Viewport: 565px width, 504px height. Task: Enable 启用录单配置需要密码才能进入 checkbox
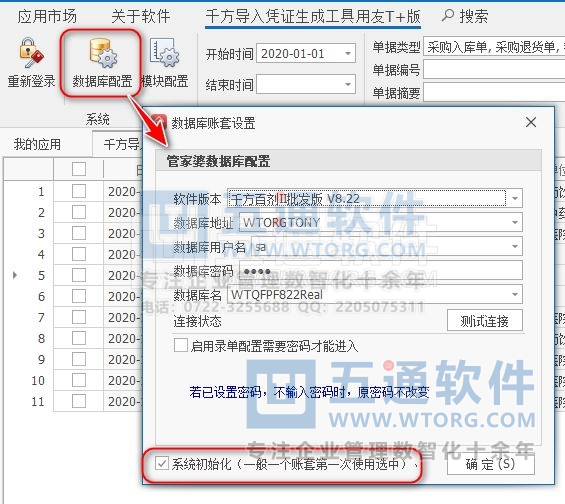tap(181, 345)
